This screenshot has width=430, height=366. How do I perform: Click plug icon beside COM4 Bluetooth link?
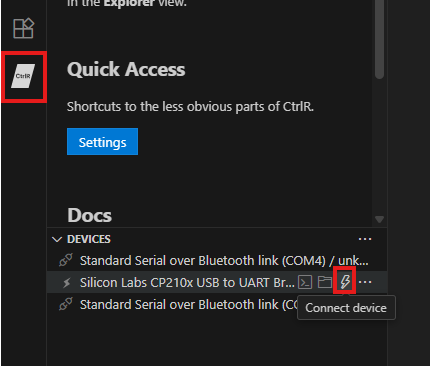click(x=66, y=260)
